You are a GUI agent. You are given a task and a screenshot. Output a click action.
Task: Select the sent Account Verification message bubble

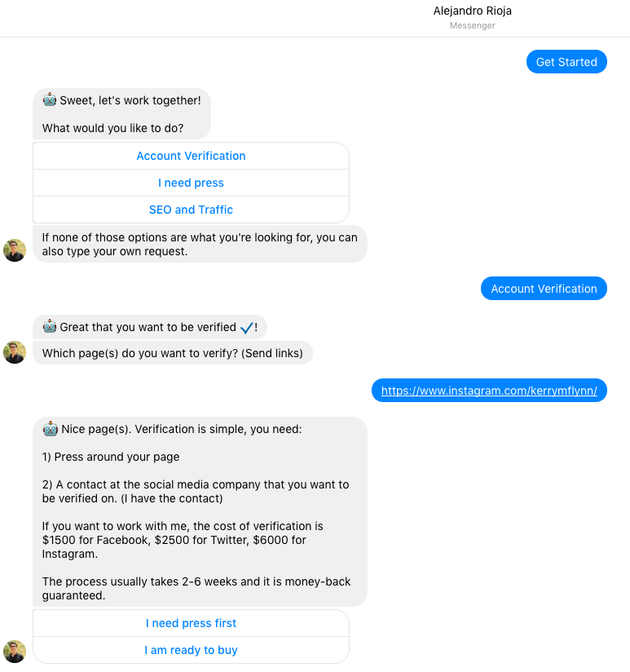(x=544, y=288)
